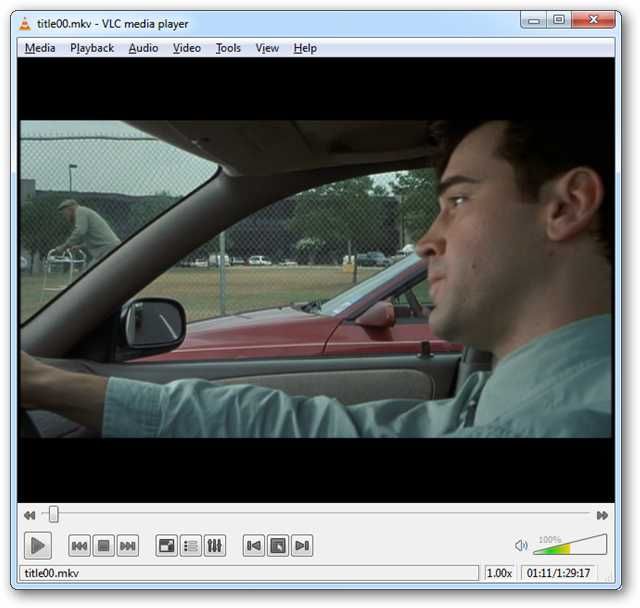
Task: Open the Video menu
Action: pos(187,48)
